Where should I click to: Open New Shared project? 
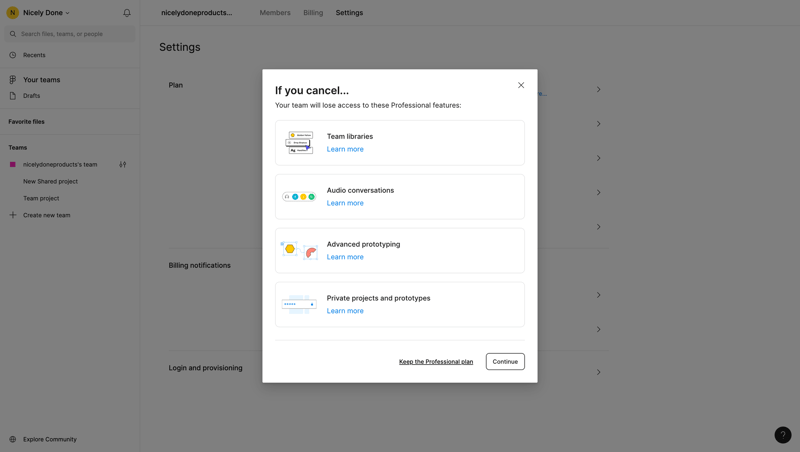[50, 181]
